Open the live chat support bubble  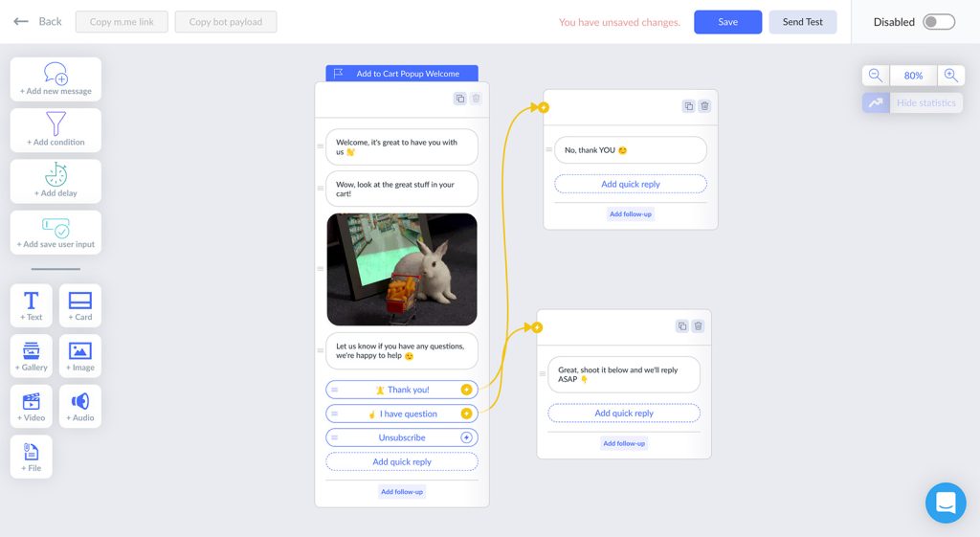[x=946, y=503]
